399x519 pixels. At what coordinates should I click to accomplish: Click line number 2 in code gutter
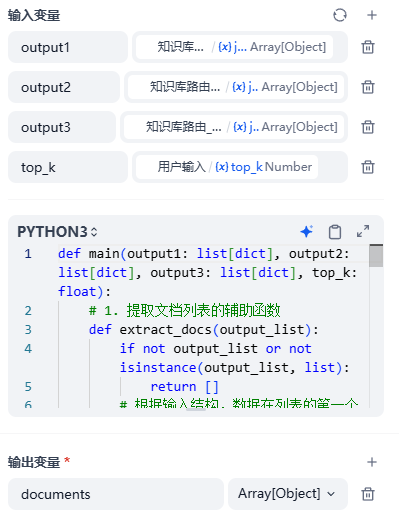pos(28,311)
